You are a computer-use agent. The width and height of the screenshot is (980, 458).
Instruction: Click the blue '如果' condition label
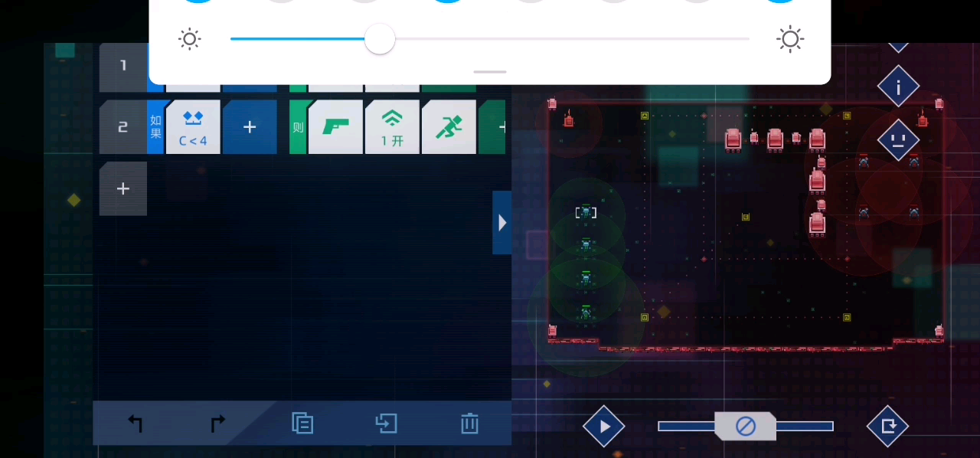[155, 127]
